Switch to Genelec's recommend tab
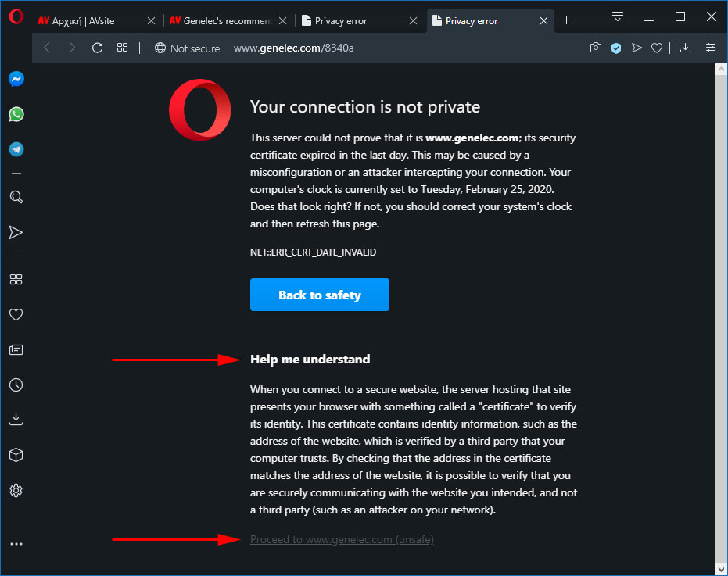This screenshot has height=576, width=728. click(x=221, y=21)
